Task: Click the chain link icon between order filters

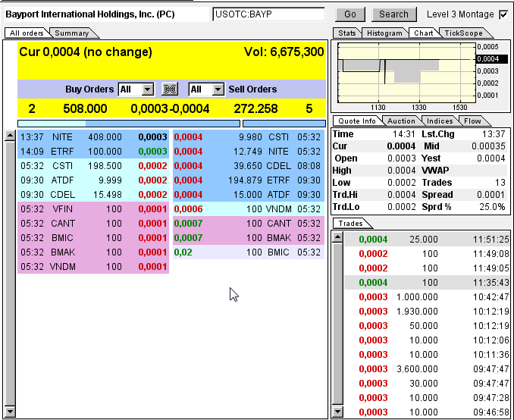Action: [170, 89]
